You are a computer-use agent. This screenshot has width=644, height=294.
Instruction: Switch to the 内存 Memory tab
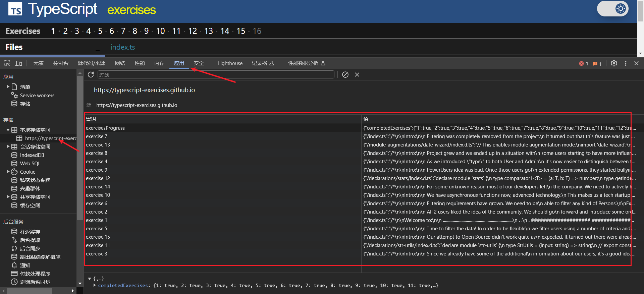click(159, 63)
